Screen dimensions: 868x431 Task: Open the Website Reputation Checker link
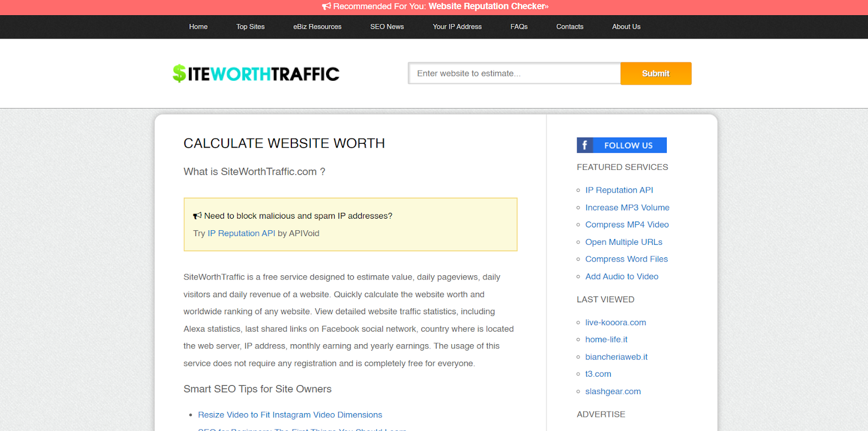tap(488, 7)
